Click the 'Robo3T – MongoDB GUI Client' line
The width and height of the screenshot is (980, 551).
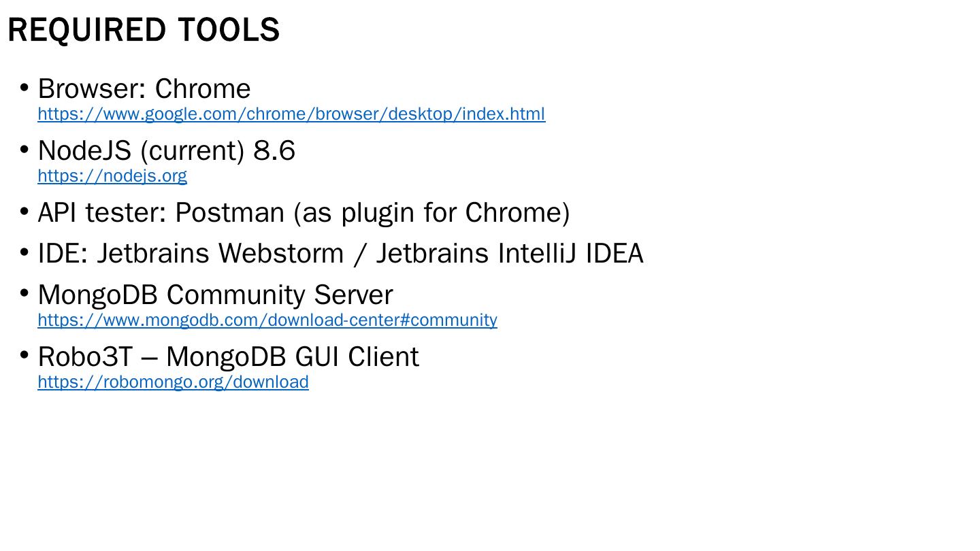point(228,357)
